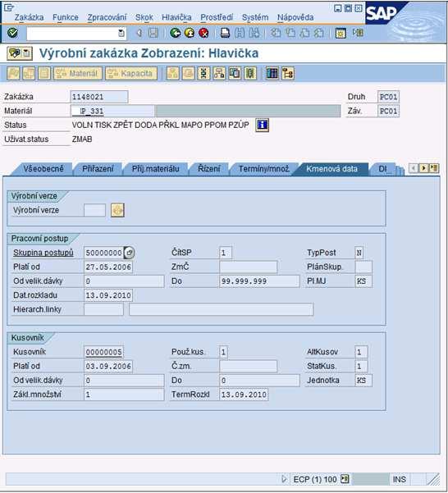Click the green Enter checkmark icon

(12, 33)
